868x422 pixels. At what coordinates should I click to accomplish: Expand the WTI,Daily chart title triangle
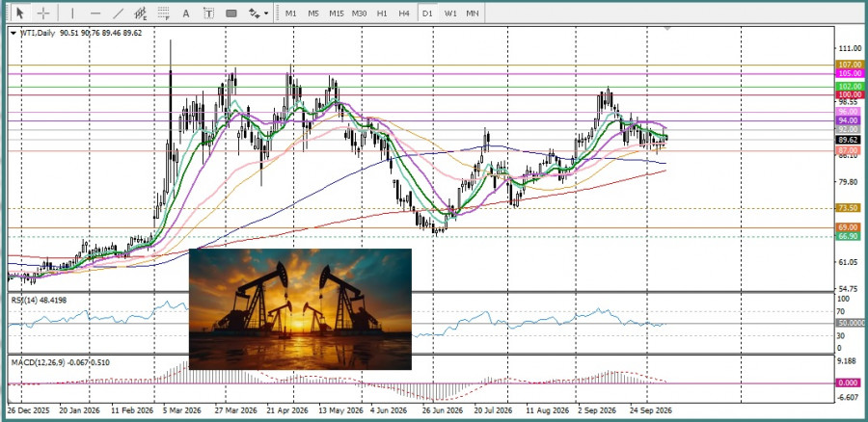tap(14, 33)
